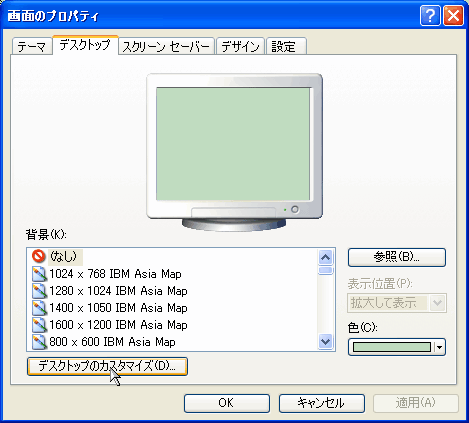Open the デザイン tab
The image size is (469, 423).
(240, 46)
